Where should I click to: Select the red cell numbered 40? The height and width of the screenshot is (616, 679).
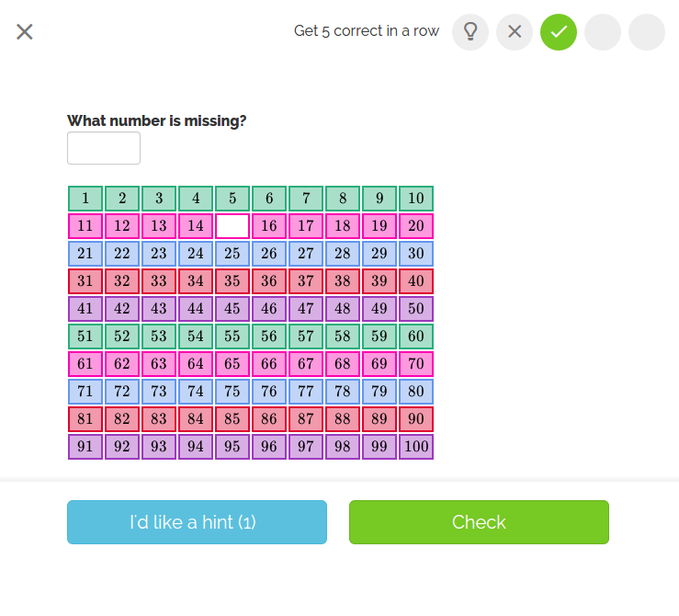[416, 281]
